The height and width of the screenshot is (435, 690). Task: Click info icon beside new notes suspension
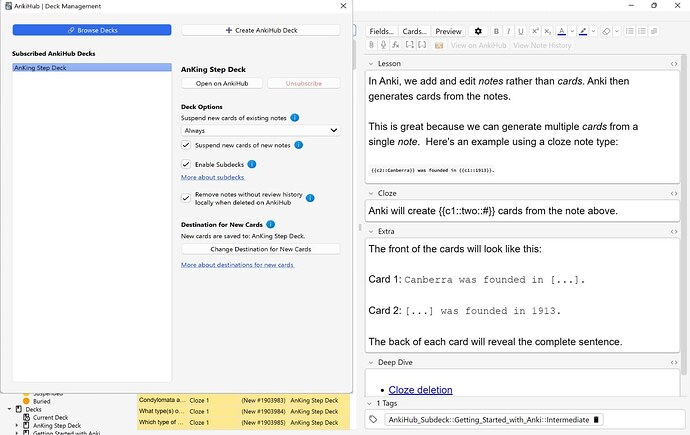pyautogui.click(x=298, y=145)
